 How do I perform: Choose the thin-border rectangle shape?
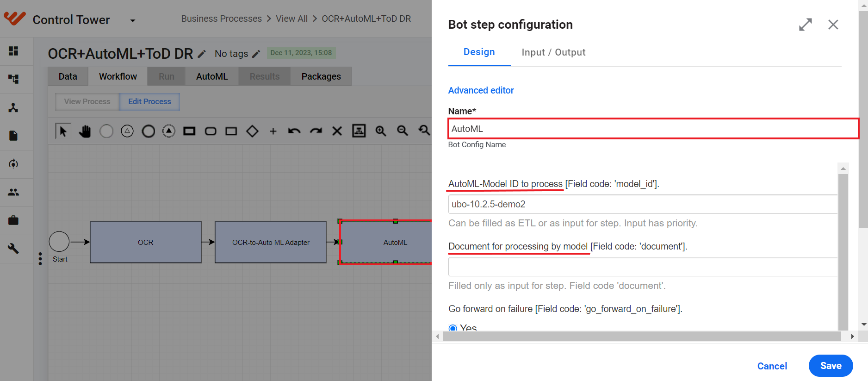point(231,131)
